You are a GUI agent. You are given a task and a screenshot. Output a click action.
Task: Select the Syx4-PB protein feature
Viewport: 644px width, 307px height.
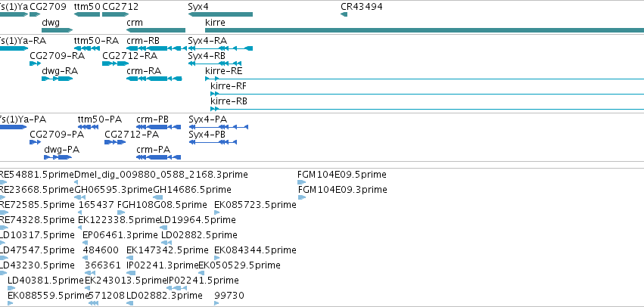coord(213,142)
